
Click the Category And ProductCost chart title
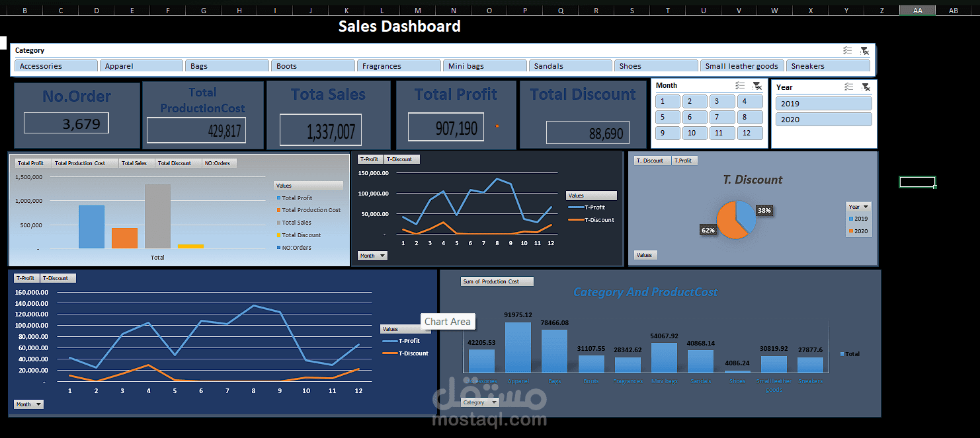coord(645,292)
